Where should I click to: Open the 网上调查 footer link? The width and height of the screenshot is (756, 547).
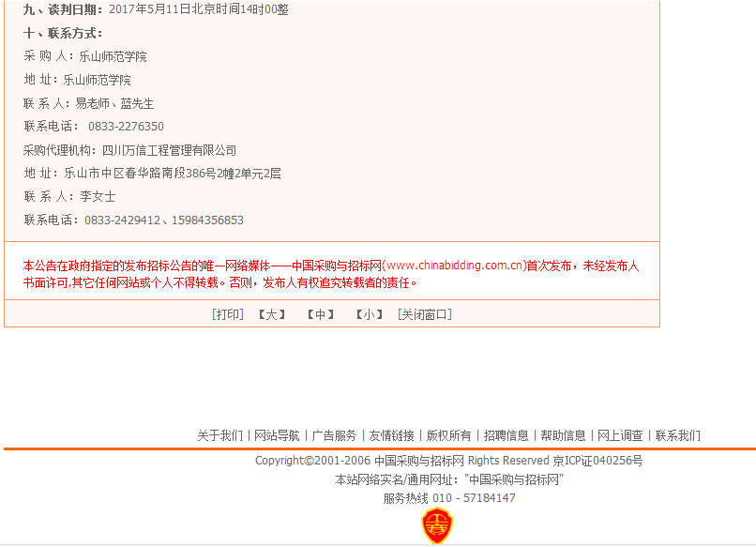point(620,435)
